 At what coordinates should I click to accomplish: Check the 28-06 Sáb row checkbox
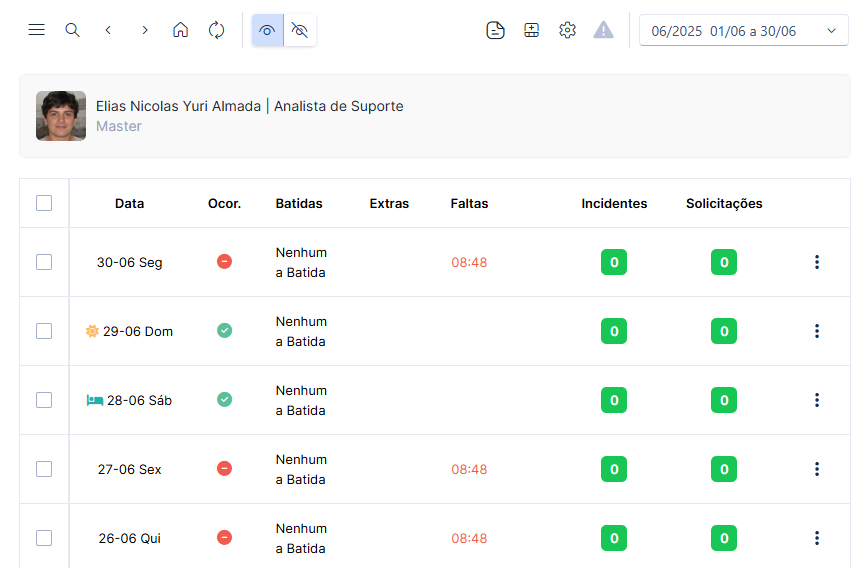tap(44, 400)
